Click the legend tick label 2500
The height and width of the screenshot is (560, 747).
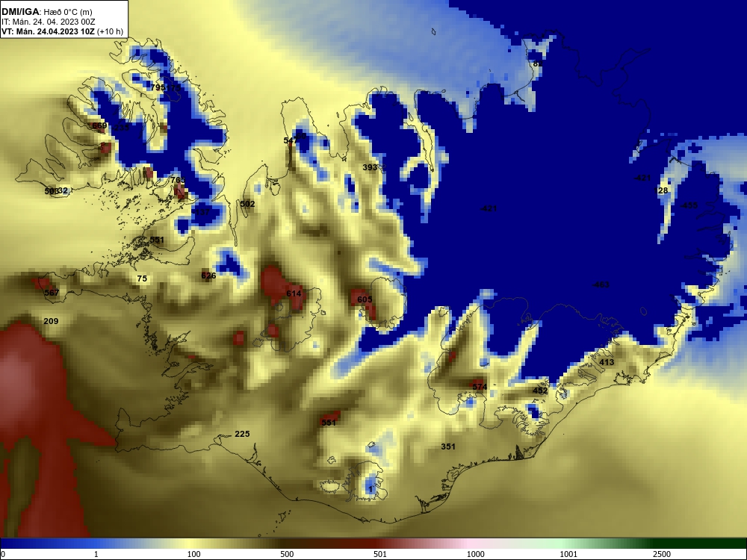[662, 554]
